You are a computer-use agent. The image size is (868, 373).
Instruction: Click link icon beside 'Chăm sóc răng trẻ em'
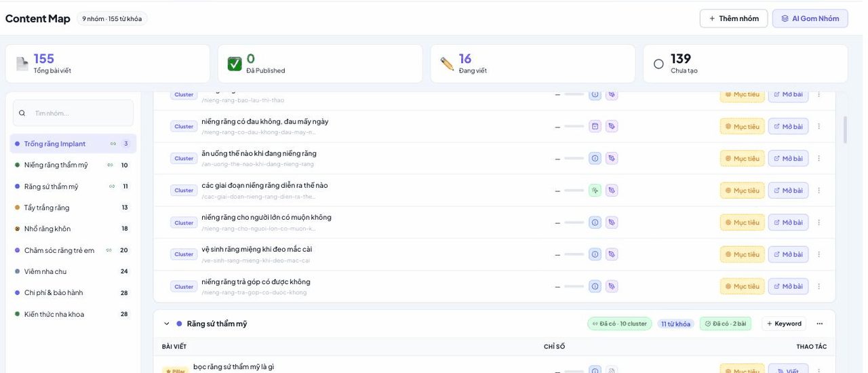point(109,250)
